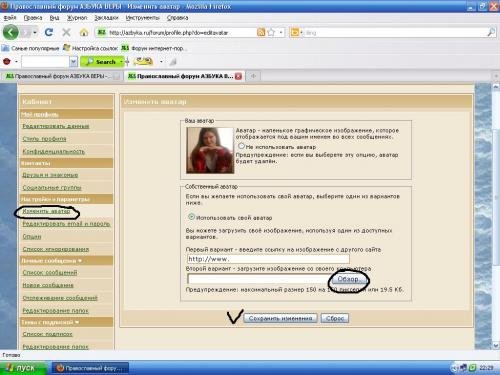
Task: Click the yellow smiley toolbar icon
Action: click(x=143, y=61)
